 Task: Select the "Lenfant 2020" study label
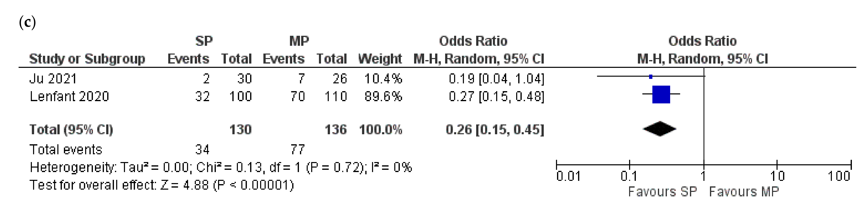pos(69,96)
